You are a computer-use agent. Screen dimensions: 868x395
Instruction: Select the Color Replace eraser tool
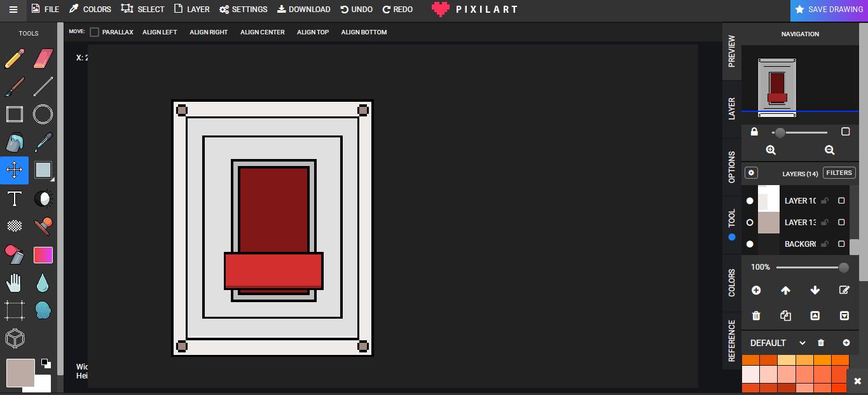click(15, 254)
